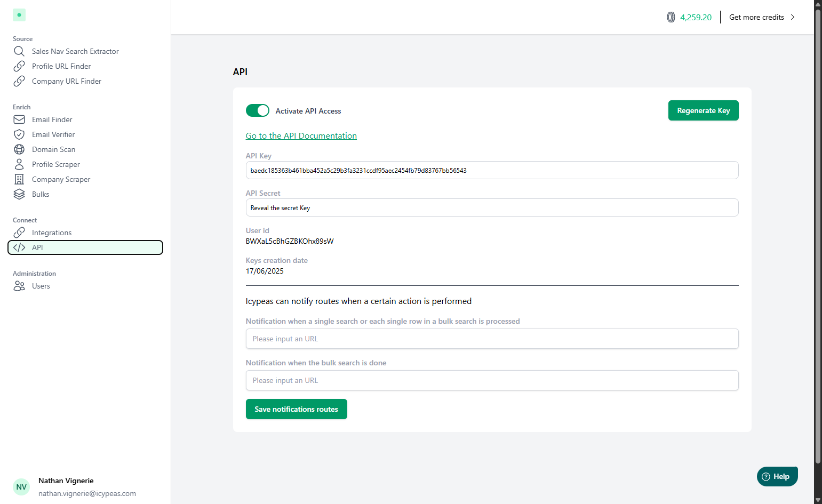The width and height of the screenshot is (822, 504).
Task: Click the Profile URL Finder link icon
Action: tap(19, 66)
